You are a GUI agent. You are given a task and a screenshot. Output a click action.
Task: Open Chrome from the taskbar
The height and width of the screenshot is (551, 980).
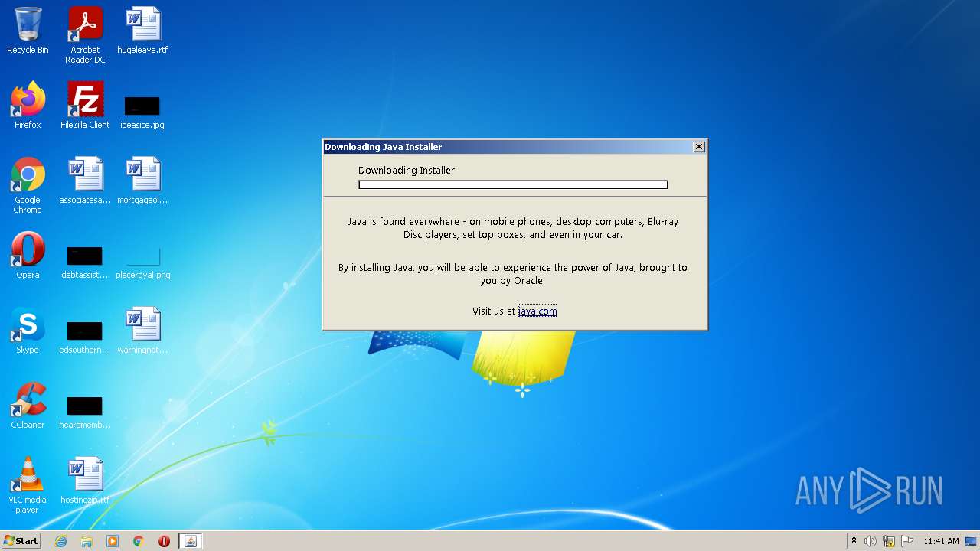tap(139, 541)
